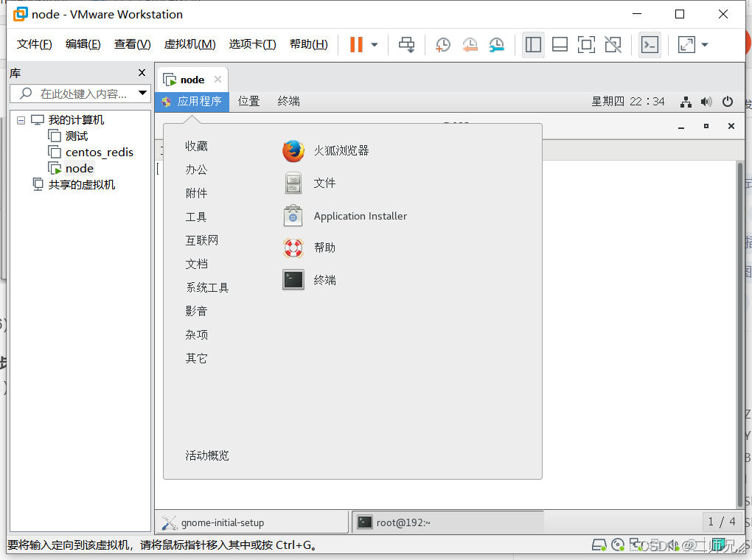Image resolution: width=752 pixels, height=560 pixels.
Task: Launch the Application Installer icon
Action: pyautogui.click(x=293, y=216)
